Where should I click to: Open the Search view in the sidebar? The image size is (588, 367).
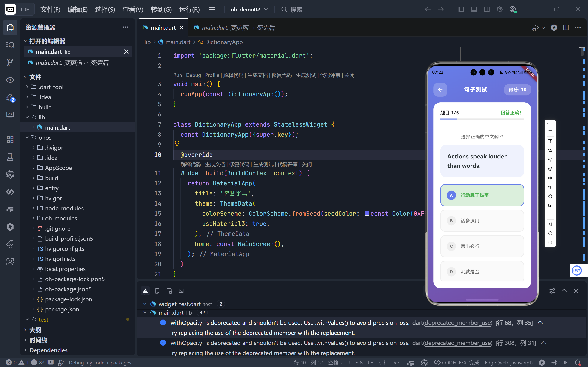(10, 45)
